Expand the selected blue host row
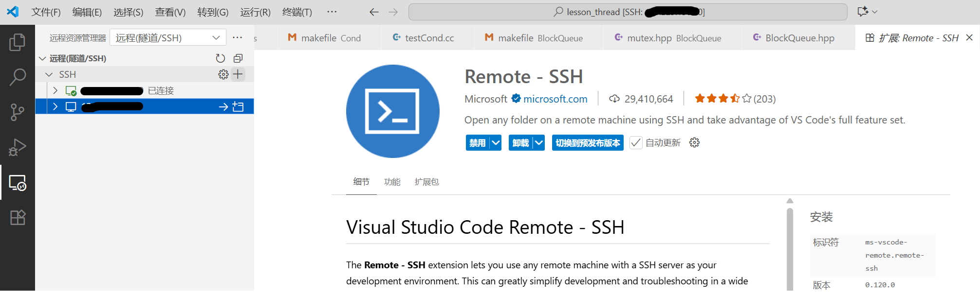Screen dimensions: 980x296 pos(55,106)
